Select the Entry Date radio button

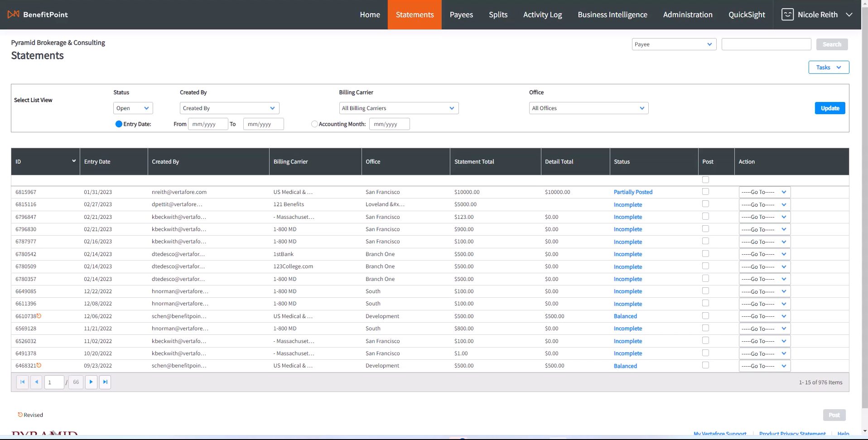(119, 124)
